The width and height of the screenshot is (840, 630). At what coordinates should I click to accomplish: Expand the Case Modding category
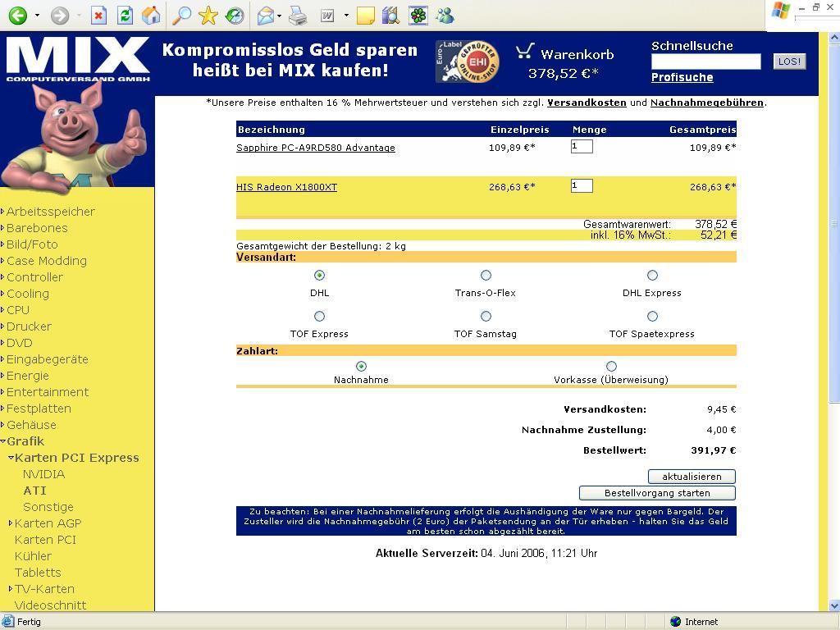(x=3, y=261)
